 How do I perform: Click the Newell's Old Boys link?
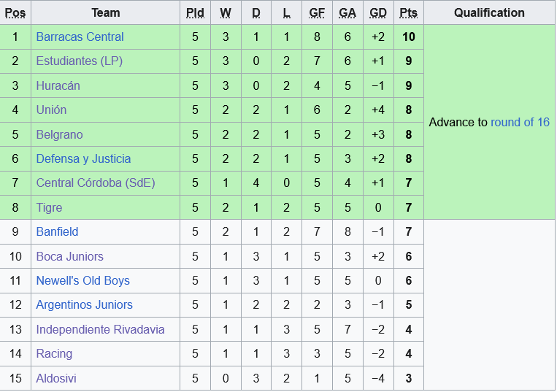[x=82, y=281]
